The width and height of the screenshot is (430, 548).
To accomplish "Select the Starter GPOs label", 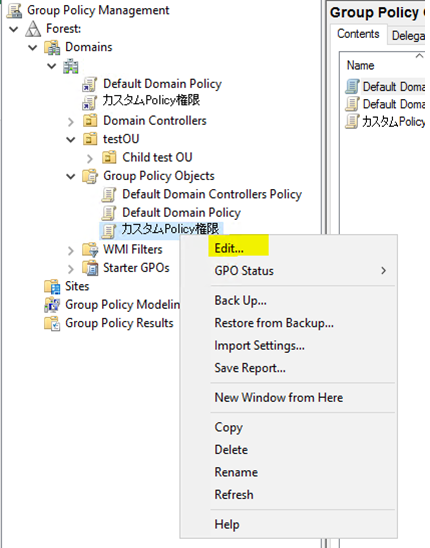I will pyautogui.click(x=136, y=268).
